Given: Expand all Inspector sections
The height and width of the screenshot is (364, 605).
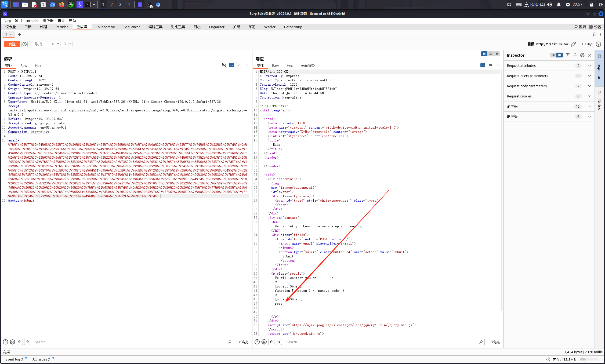Looking at the screenshot, I should [x=568, y=55].
